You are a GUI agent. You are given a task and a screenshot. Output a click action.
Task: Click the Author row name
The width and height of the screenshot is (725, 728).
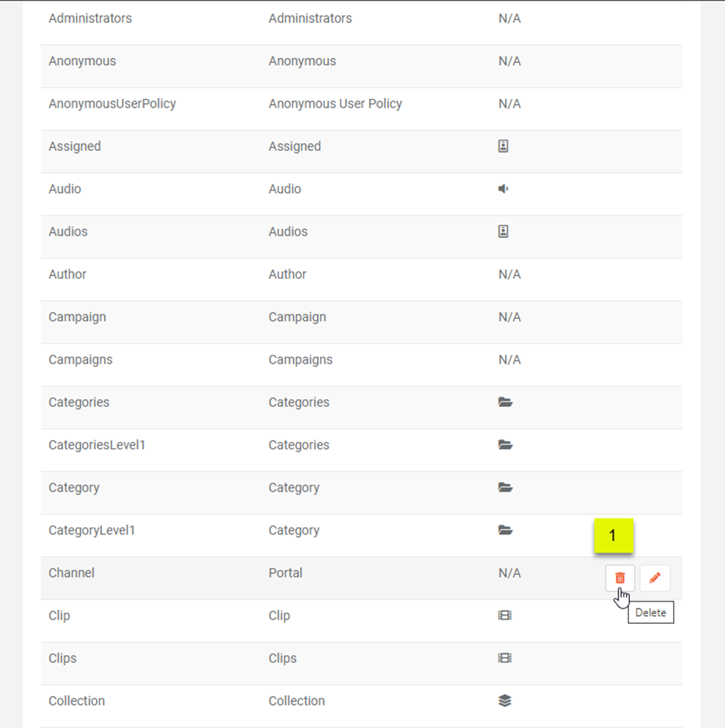click(x=68, y=274)
